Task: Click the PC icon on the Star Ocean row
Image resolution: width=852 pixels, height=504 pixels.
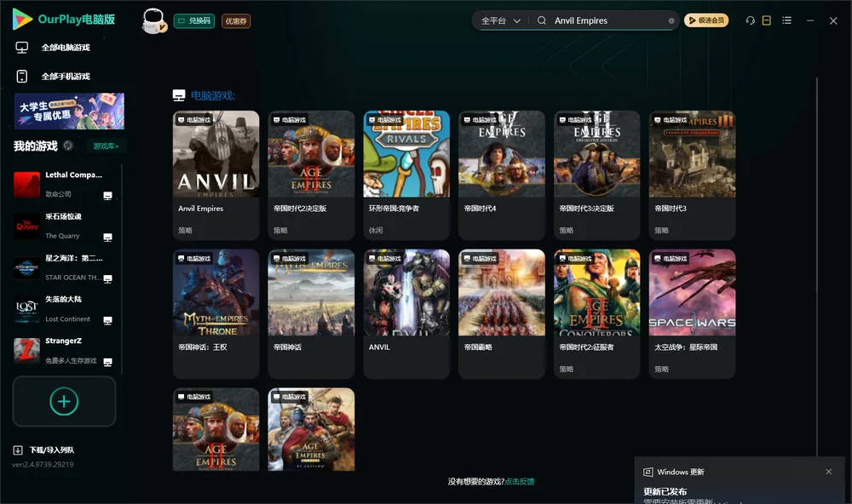Action: click(107, 278)
